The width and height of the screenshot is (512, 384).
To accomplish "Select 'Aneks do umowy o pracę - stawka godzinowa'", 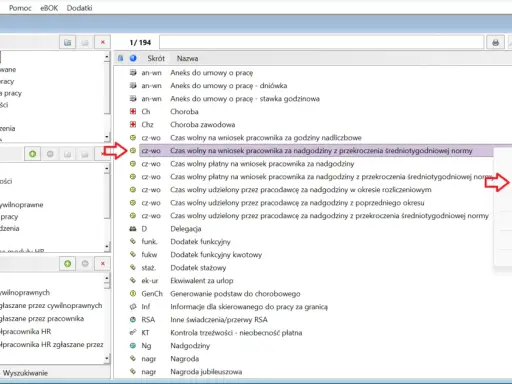I will pyautogui.click(x=245, y=99).
